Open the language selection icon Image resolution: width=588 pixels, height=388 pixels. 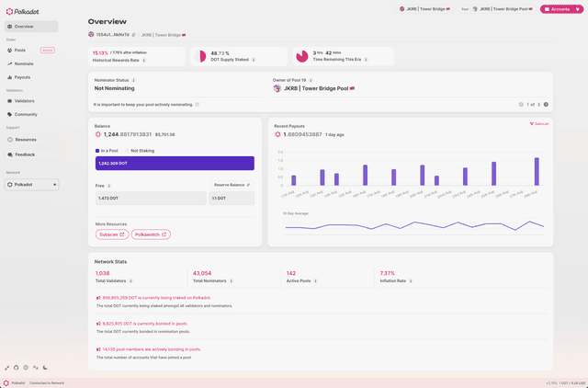coord(36,368)
